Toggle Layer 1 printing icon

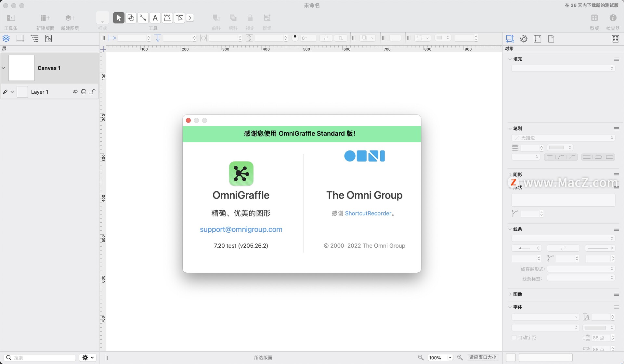(84, 92)
